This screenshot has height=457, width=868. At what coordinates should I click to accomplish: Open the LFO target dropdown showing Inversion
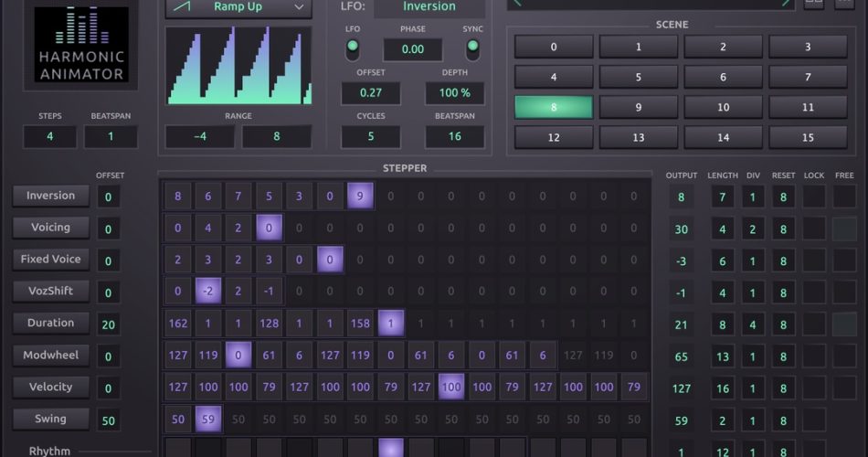(x=429, y=6)
